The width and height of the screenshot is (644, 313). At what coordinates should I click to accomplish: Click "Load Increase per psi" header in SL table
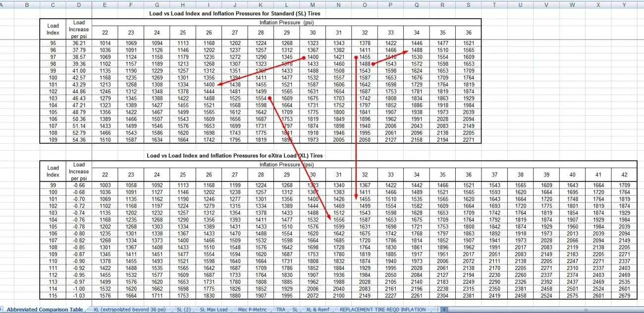[x=79, y=29]
